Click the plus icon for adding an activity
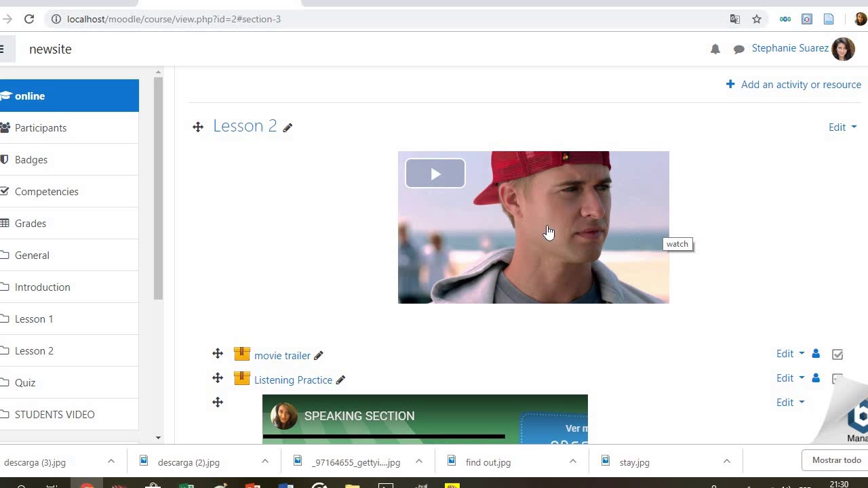Image resolution: width=868 pixels, height=488 pixels. tap(730, 84)
